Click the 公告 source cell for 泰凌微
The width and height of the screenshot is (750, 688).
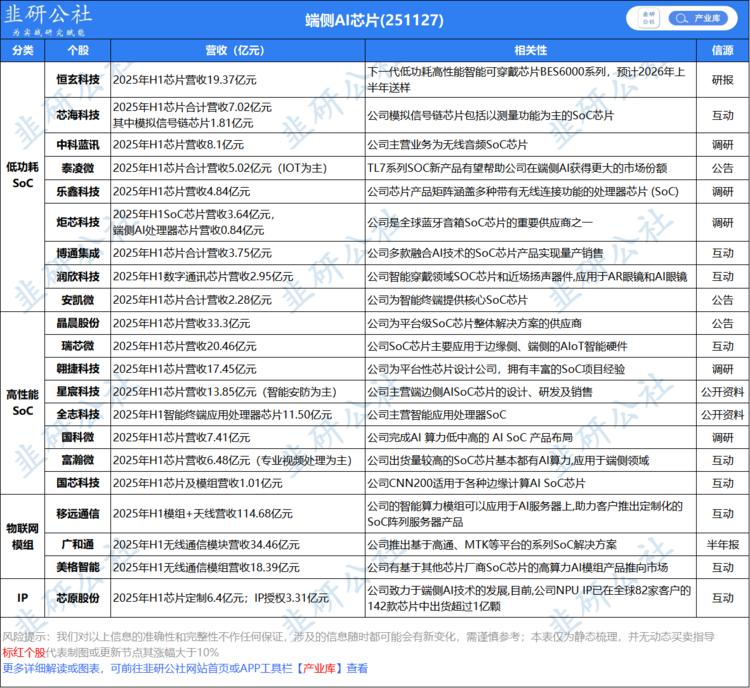pos(722,168)
